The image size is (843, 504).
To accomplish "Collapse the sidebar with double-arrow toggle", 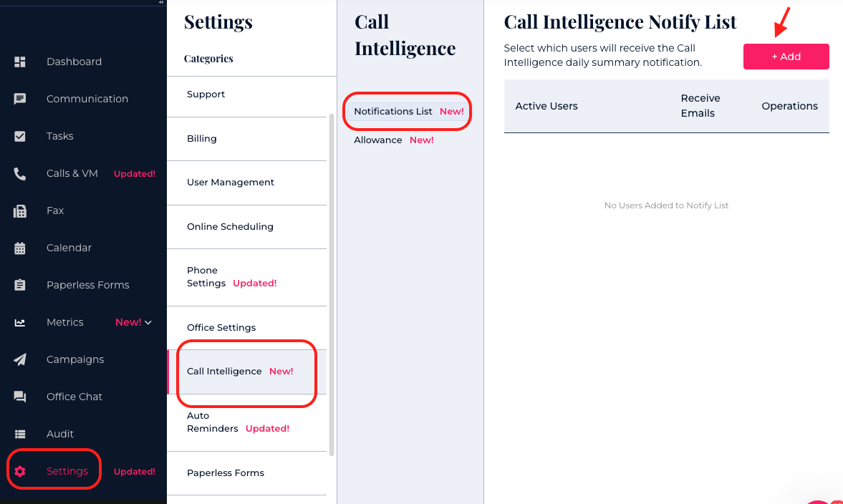I will pos(161,3).
